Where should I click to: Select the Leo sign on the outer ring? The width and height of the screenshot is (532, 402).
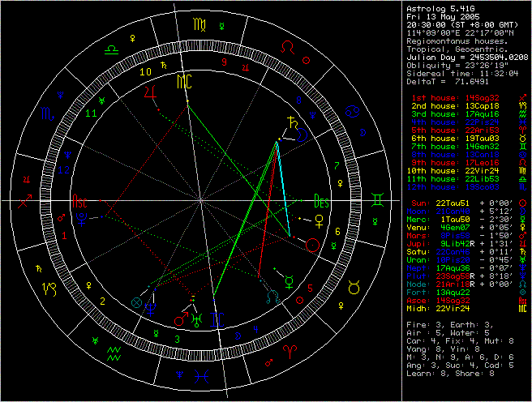[290, 49]
